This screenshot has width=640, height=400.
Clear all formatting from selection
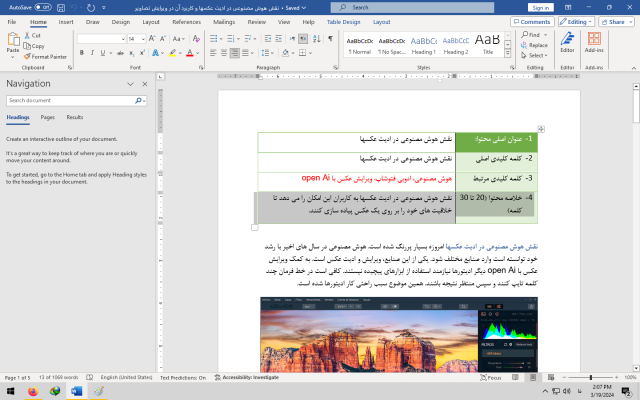click(196, 38)
